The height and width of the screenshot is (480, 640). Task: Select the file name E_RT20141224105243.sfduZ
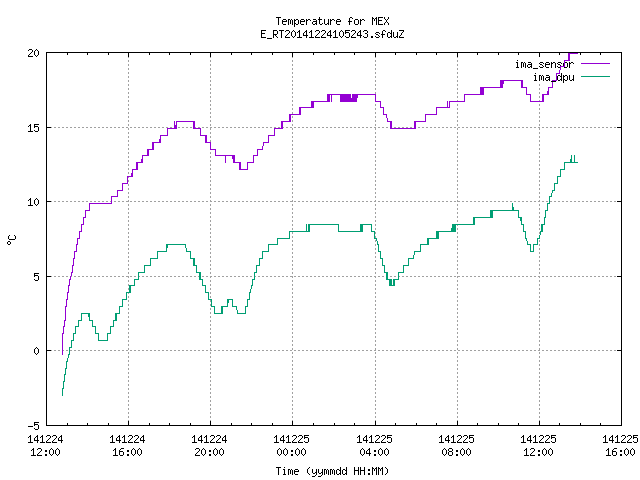332,34
